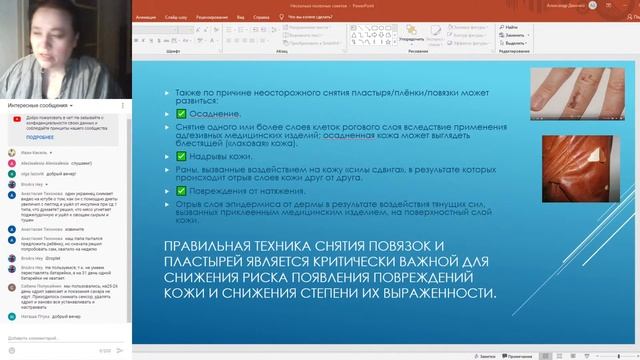Click Выровнять текст button
The width and height of the screenshot is (640, 360).
[x=303, y=35]
